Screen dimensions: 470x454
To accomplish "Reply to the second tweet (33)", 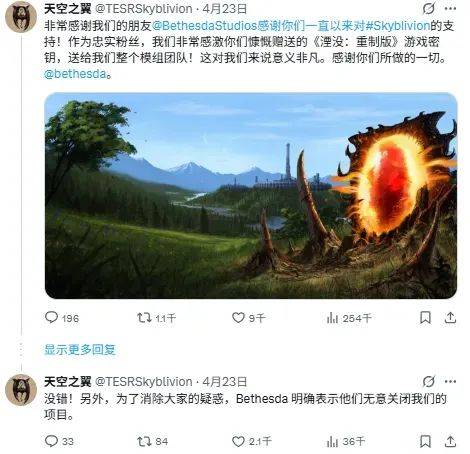I will (x=59, y=441).
